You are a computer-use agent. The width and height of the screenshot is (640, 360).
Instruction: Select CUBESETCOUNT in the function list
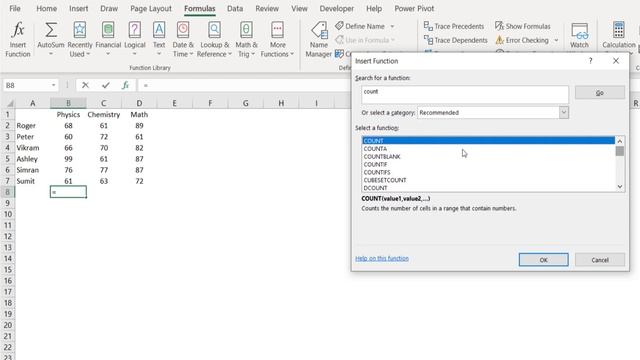click(x=488, y=180)
